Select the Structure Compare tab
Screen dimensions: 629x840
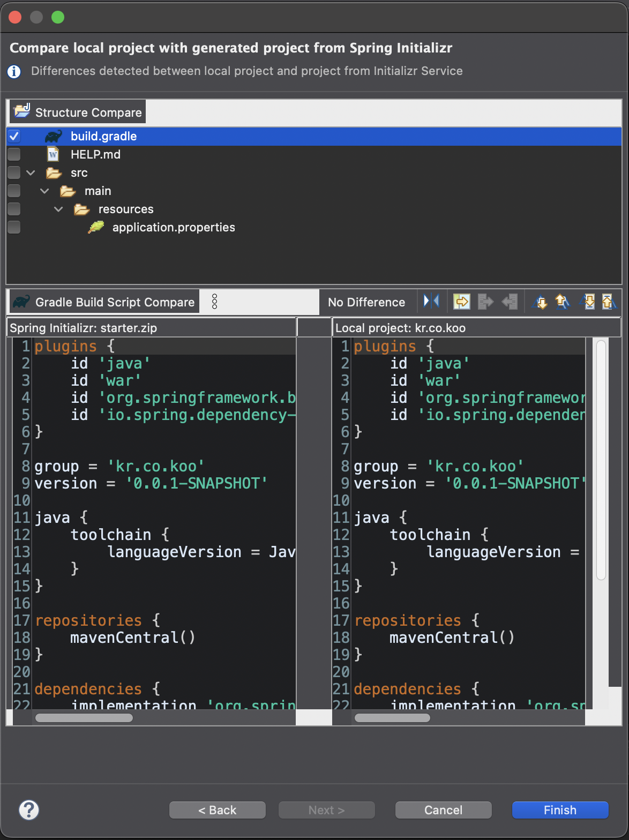tap(77, 112)
